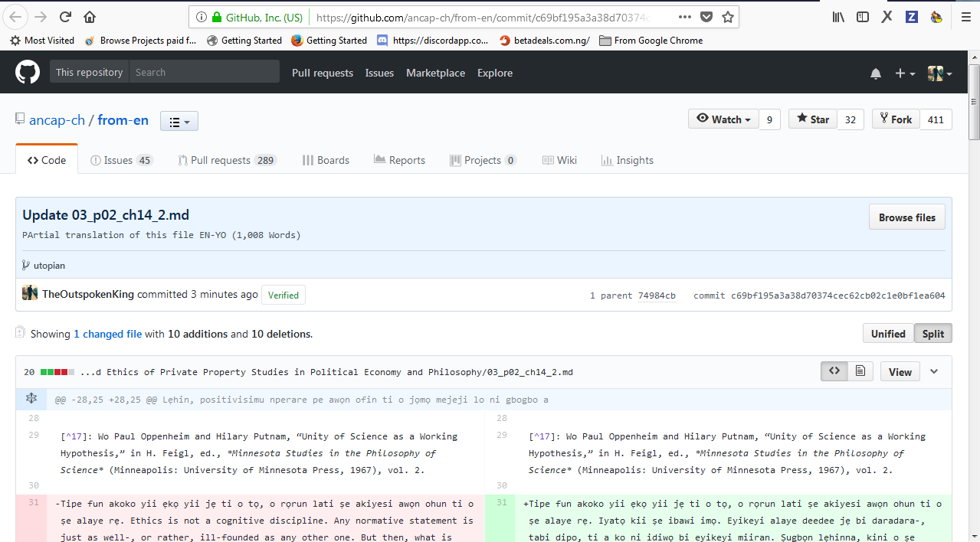Display the source diff with the code icon
This screenshot has width=980, height=542.
[834, 371]
